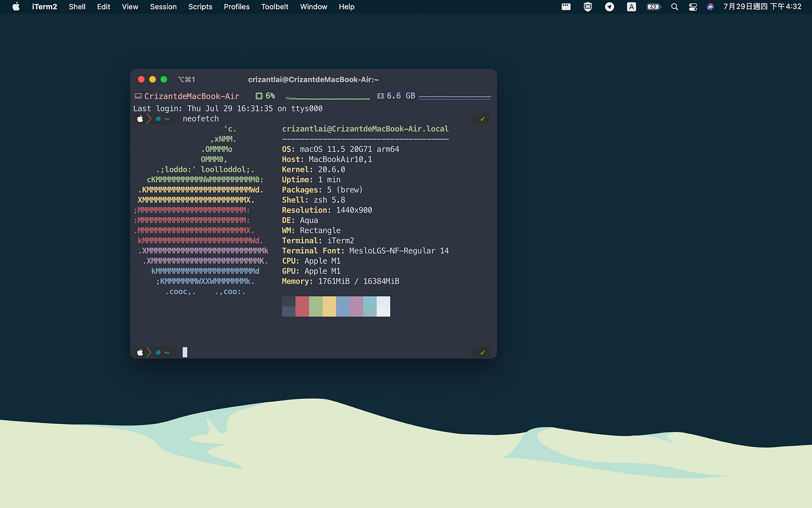Click the blue memory usage graph
The image size is (812, 508).
click(455, 97)
